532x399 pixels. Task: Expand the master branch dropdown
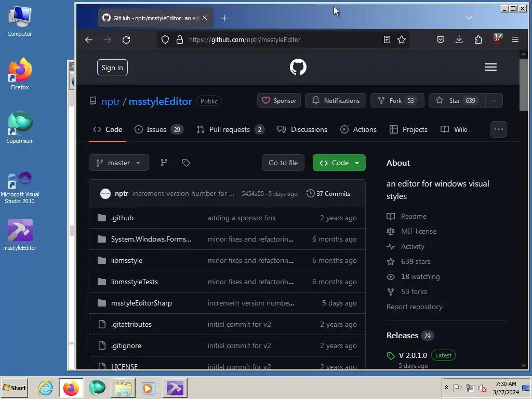pyautogui.click(x=119, y=163)
